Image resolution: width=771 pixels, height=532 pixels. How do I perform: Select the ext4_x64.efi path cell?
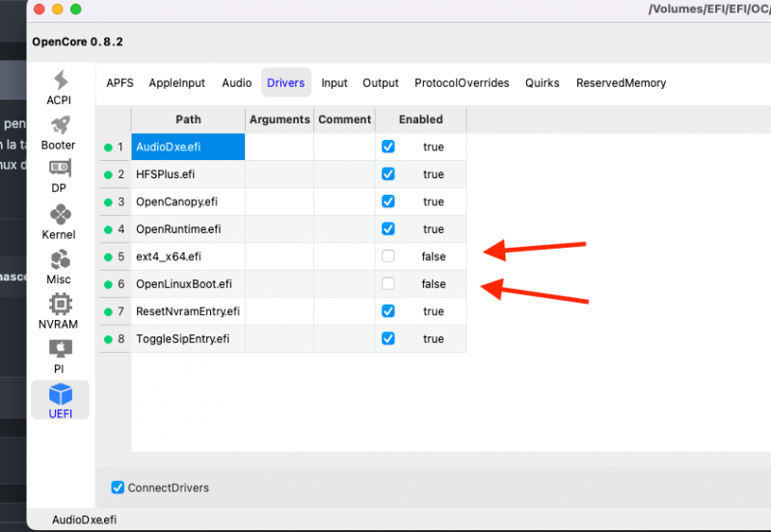coord(188,256)
